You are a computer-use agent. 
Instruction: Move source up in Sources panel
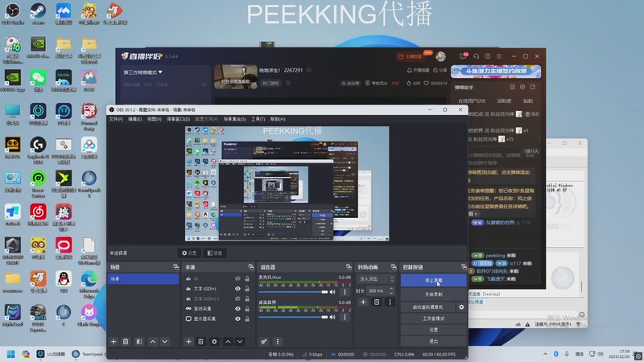(x=228, y=341)
